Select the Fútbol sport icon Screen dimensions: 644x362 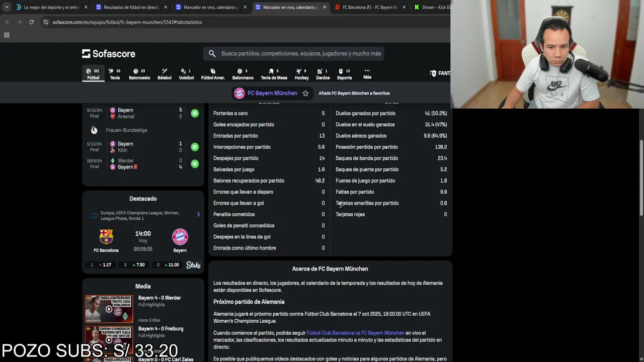pos(93,74)
